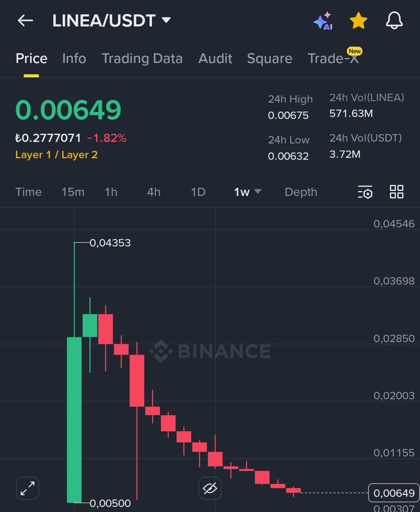Open the Depth chart view
Screen dimensions: 420x512
(x=301, y=192)
